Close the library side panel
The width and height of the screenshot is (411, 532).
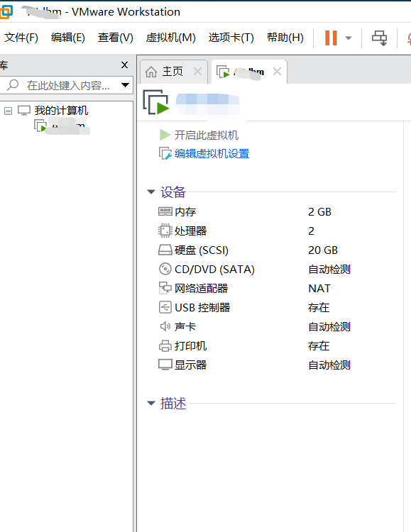pos(125,65)
